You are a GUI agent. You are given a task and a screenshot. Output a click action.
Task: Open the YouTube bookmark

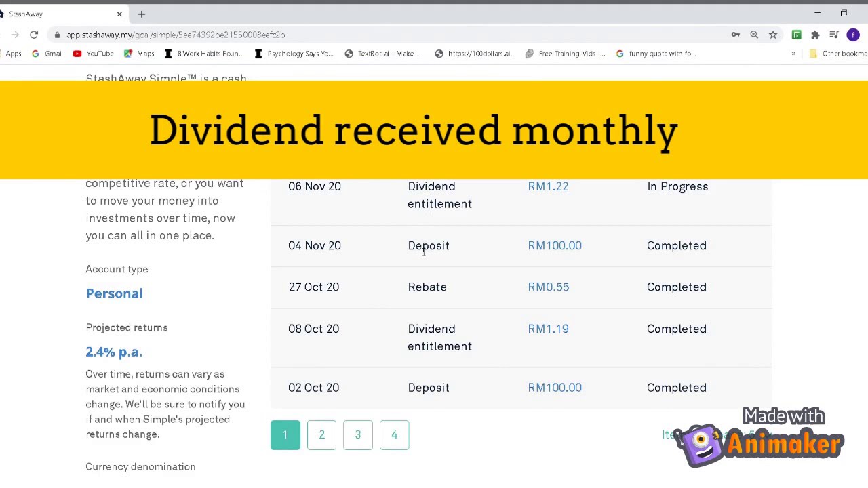(x=93, y=54)
